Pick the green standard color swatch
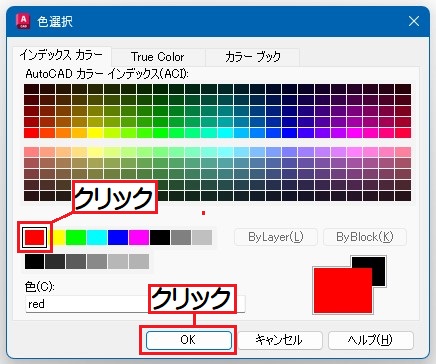Image resolution: width=436 pixels, height=364 pixels. 76,237
